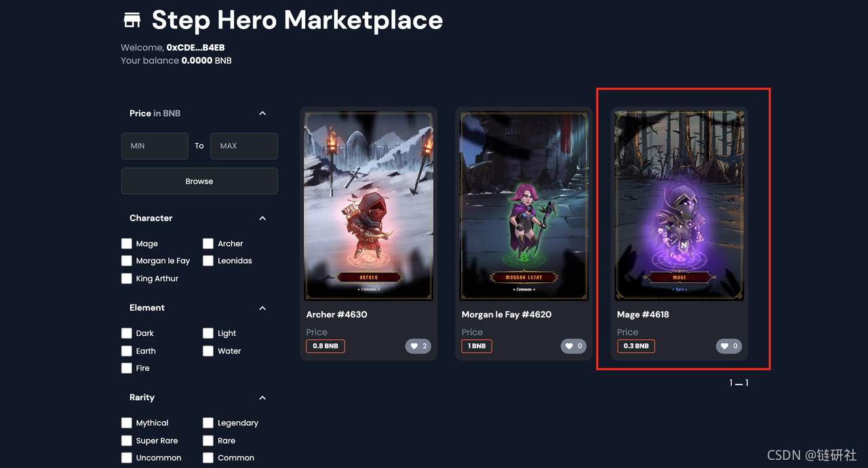
Task: Open the Archer #4630 card image
Action: (x=368, y=206)
